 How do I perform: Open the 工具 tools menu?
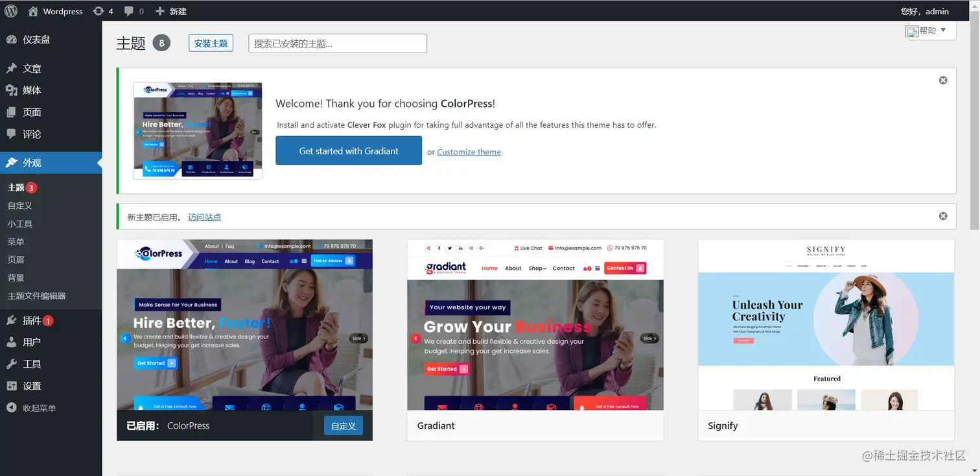51,364
